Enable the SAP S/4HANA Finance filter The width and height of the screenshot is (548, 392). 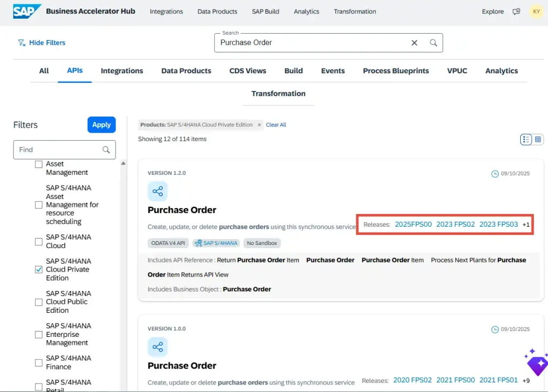38,362
